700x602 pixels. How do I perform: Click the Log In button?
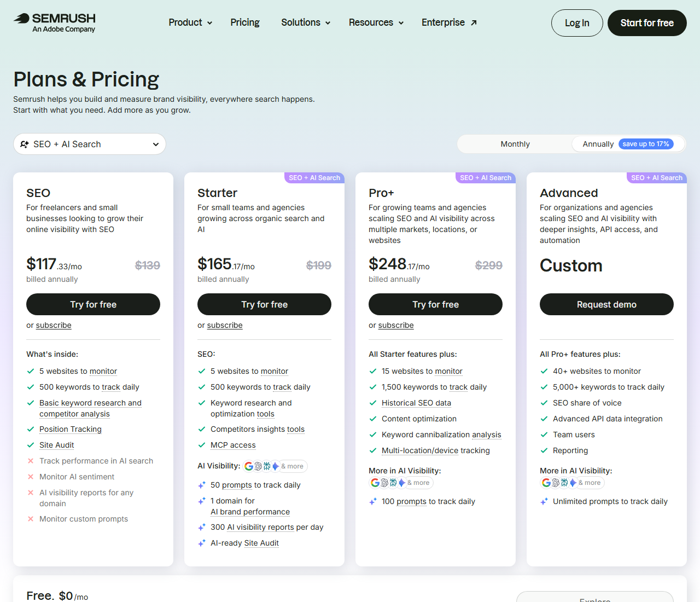click(x=577, y=23)
